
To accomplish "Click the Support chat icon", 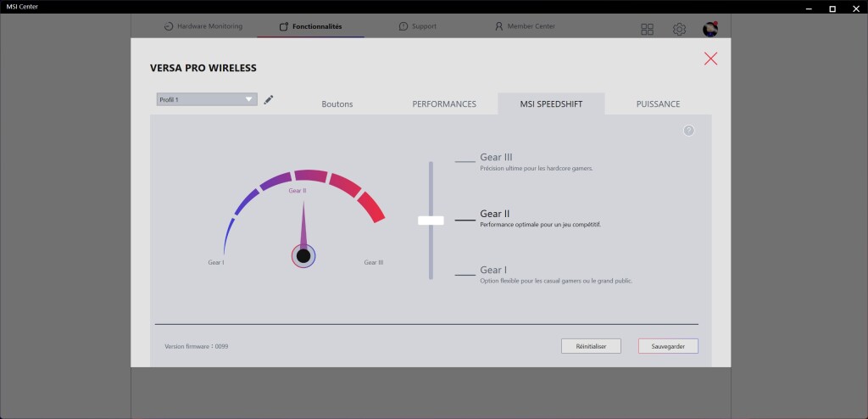I will pyautogui.click(x=403, y=26).
